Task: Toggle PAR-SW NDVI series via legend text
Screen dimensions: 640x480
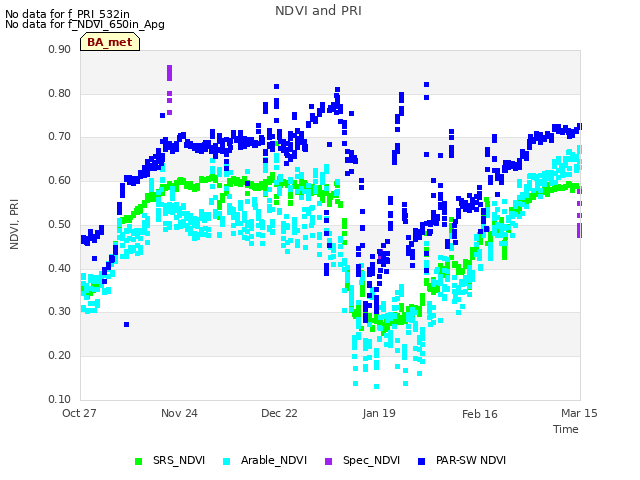Action: pos(471,460)
